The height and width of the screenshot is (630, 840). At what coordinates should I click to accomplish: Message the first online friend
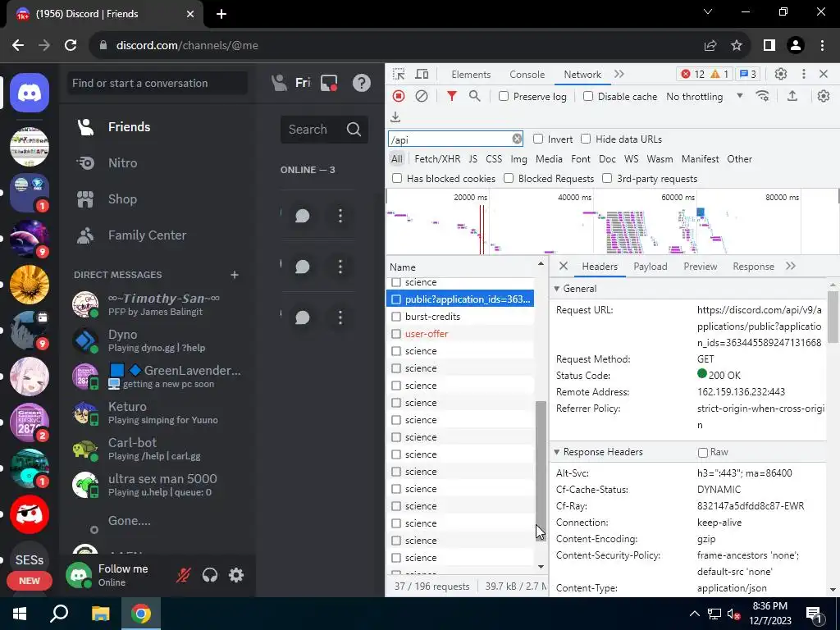pyautogui.click(x=303, y=216)
